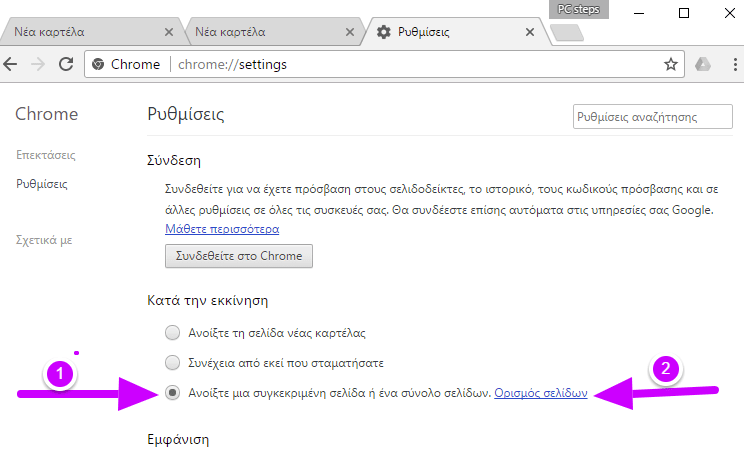Image resolution: width=744 pixels, height=454 pixels.
Task: Click the gear icon on the Ρυθμίσεις tab
Action: (383, 32)
